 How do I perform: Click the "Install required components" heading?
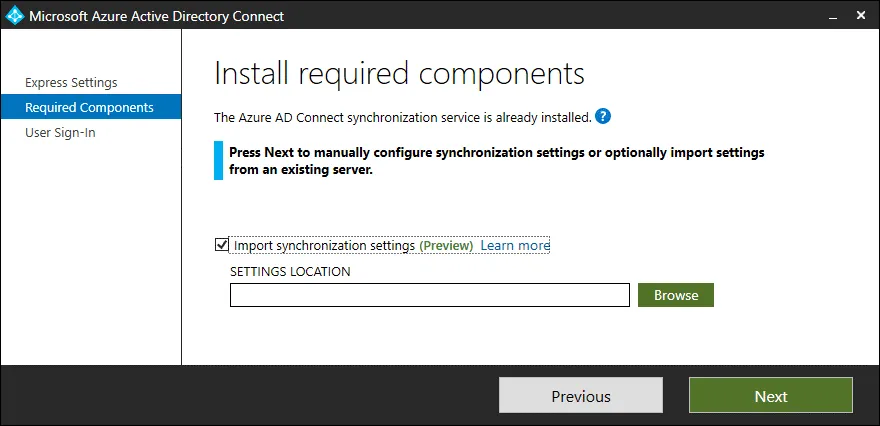399,74
